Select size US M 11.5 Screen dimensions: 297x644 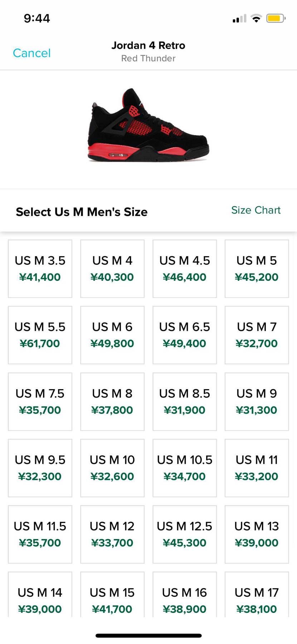click(x=40, y=534)
